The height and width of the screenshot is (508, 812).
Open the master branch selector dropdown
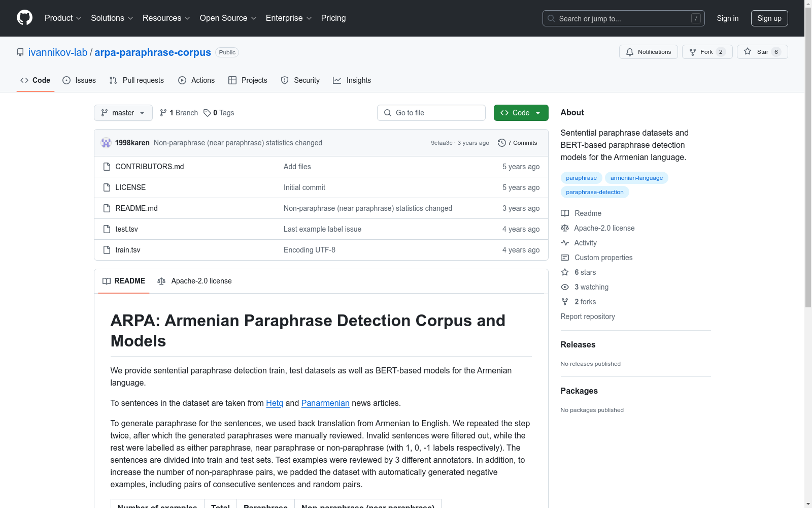123,113
